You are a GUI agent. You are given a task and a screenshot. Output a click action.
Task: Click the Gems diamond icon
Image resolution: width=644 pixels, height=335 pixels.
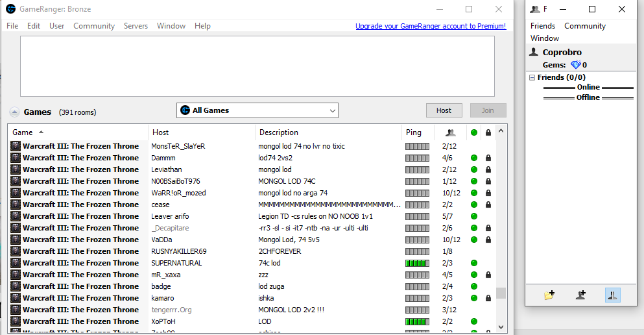point(575,64)
